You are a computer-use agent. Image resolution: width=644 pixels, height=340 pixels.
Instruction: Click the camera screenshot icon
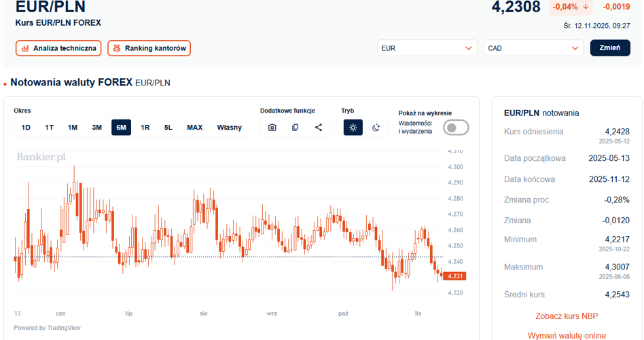(272, 128)
